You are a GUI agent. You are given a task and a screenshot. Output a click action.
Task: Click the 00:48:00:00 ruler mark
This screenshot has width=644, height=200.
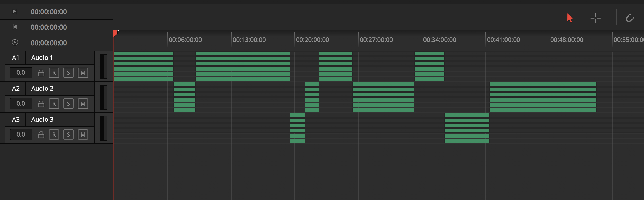point(567,40)
